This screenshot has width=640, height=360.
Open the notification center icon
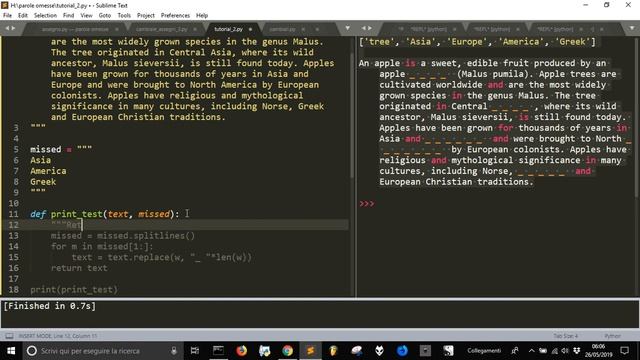pyautogui.click(x=624, y=351)
